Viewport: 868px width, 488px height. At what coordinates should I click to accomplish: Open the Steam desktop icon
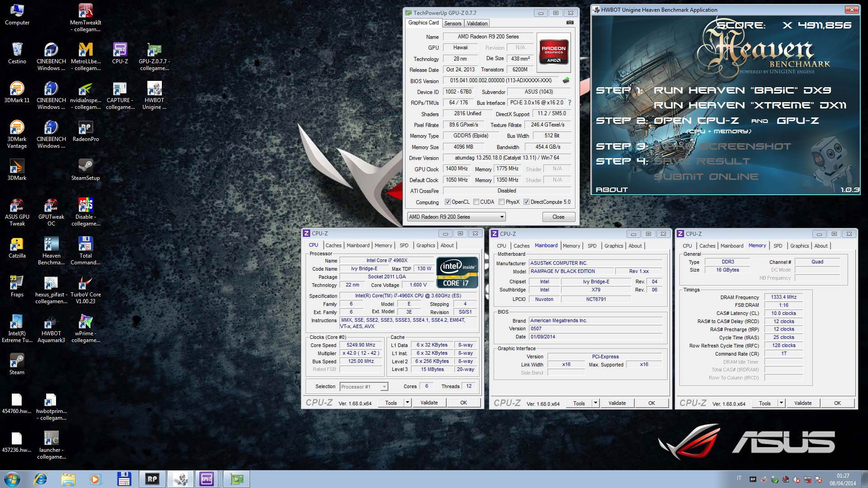(17, 364)
